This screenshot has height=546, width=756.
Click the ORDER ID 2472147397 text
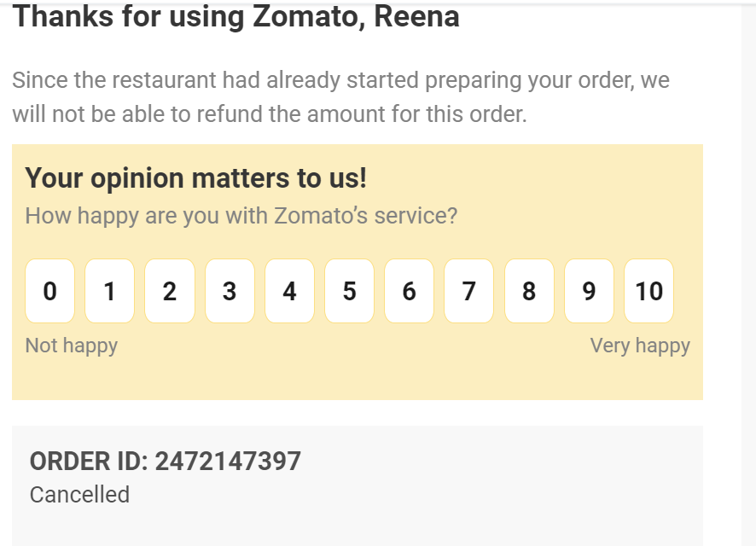click(x=165, y=462)
